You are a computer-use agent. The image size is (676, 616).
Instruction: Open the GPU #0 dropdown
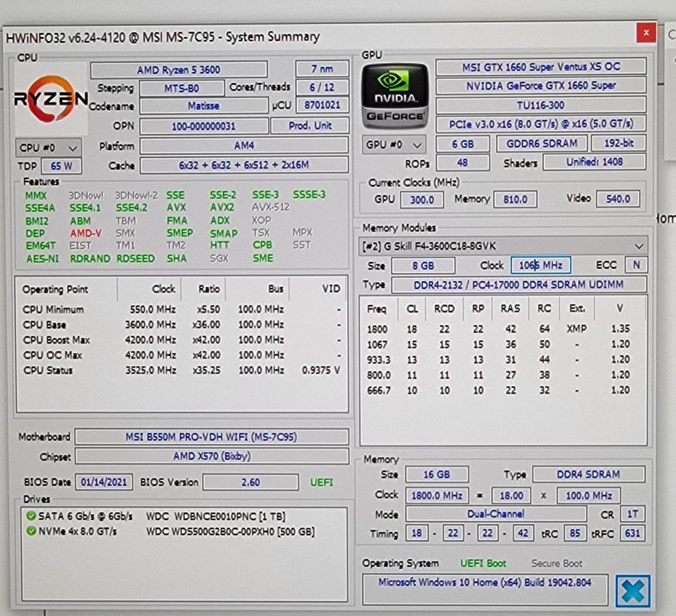pyautogui.click(x=393, y=145)
